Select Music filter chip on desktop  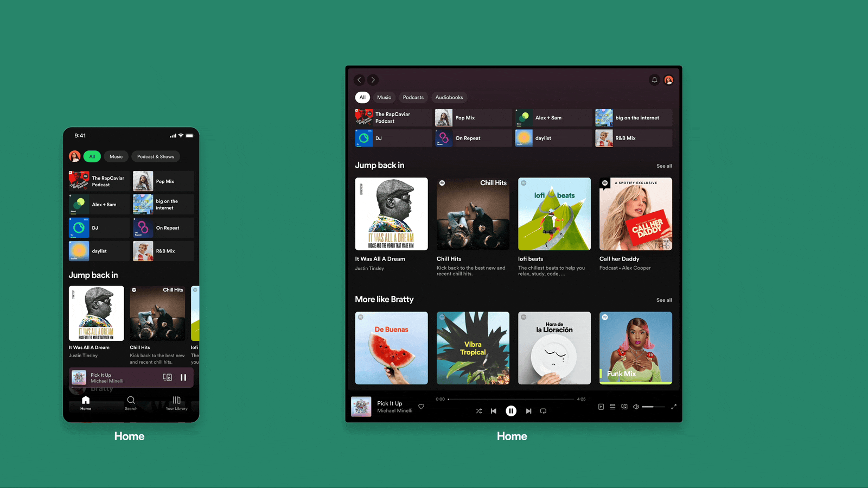click(384, 97)
